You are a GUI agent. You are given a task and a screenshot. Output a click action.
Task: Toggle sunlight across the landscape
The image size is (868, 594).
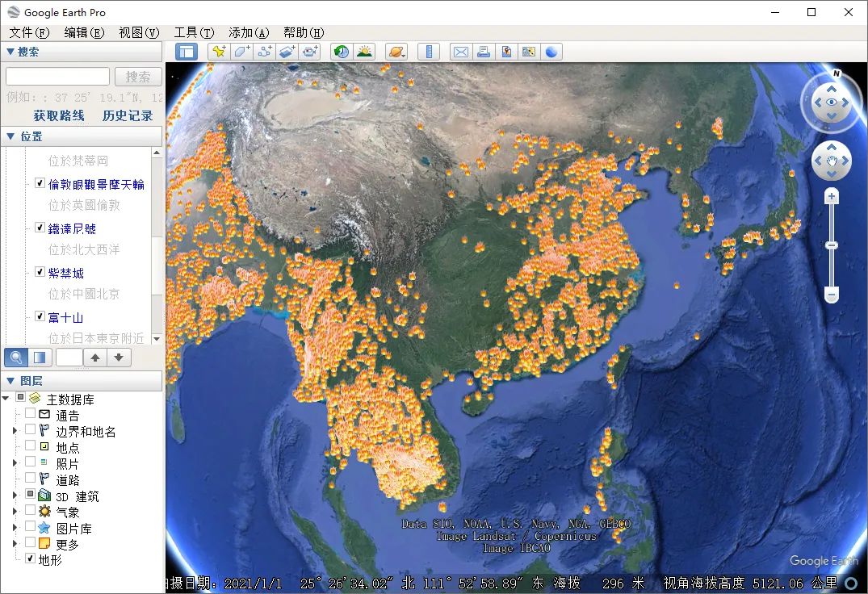click(x=364, y=52)
